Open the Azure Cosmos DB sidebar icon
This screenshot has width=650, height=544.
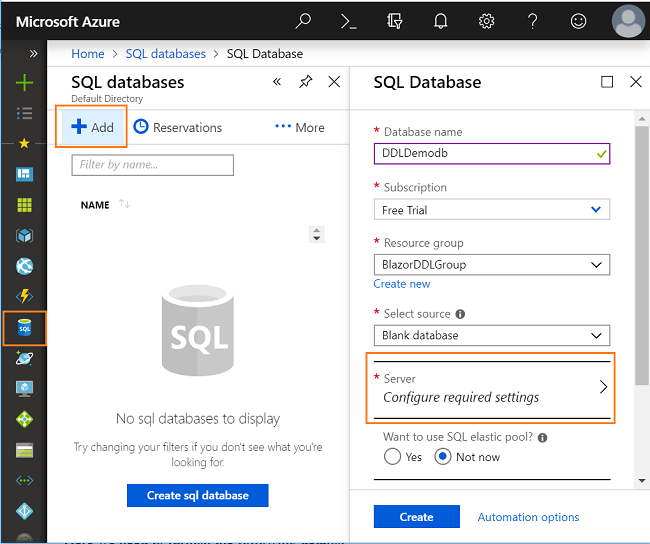[x=24, y=358]
